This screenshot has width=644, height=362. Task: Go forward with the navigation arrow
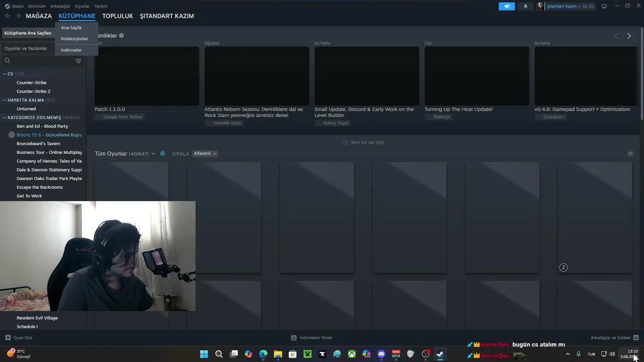tap(18, 16)
